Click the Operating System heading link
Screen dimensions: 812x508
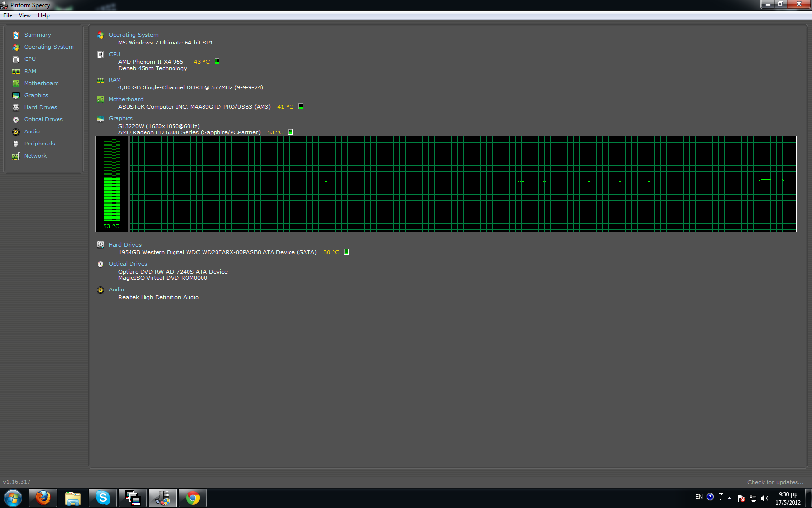tap(133, 35)
